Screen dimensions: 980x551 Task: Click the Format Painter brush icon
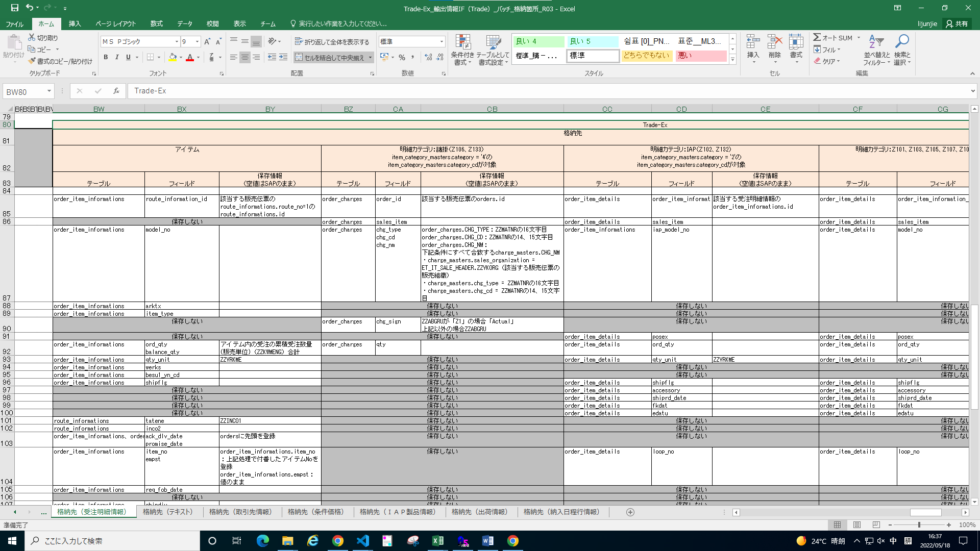click(x=32, y=61)
